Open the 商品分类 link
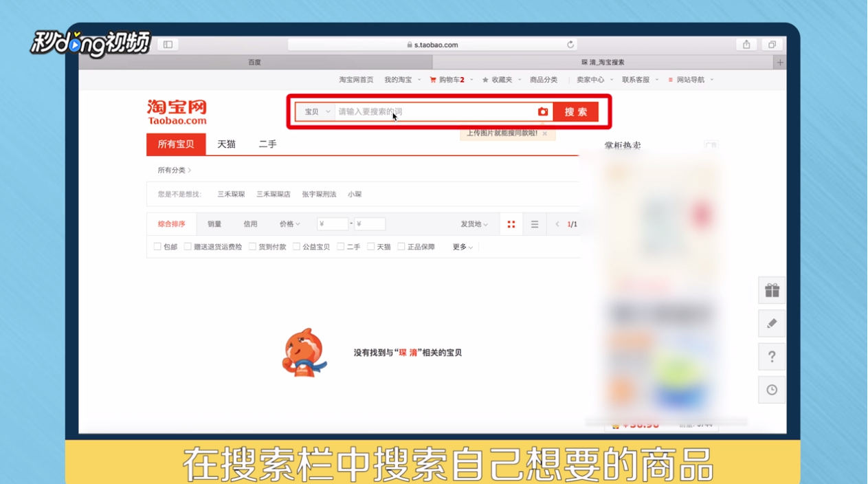The width and height of the screenshot is (868, 484). pyautogui.click(x=544, y=80)
